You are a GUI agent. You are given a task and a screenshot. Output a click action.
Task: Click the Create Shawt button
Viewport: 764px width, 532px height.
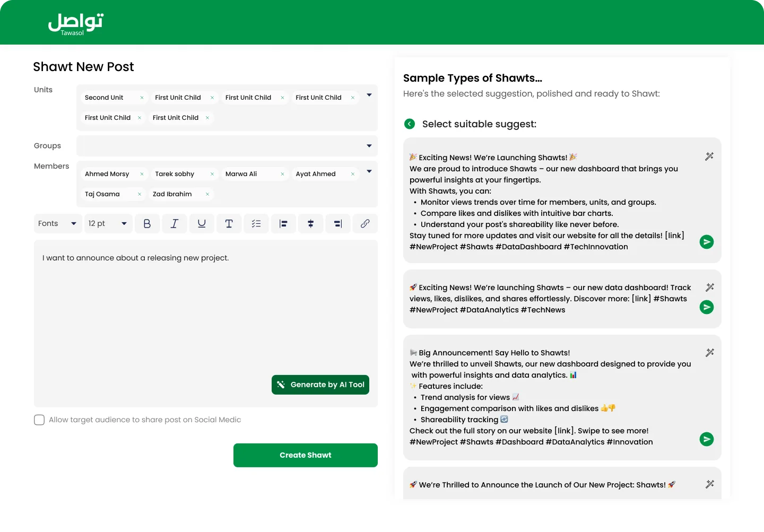(x=306, y=455)
